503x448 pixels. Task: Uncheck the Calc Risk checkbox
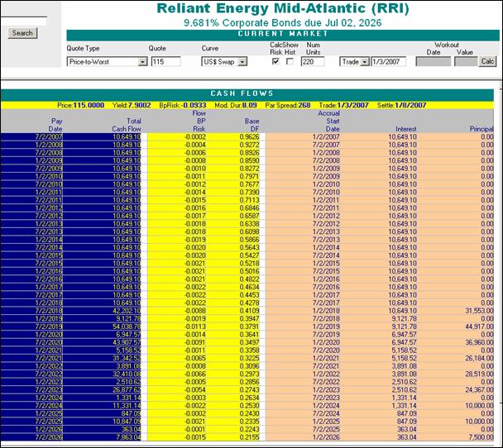pos(275,61)
